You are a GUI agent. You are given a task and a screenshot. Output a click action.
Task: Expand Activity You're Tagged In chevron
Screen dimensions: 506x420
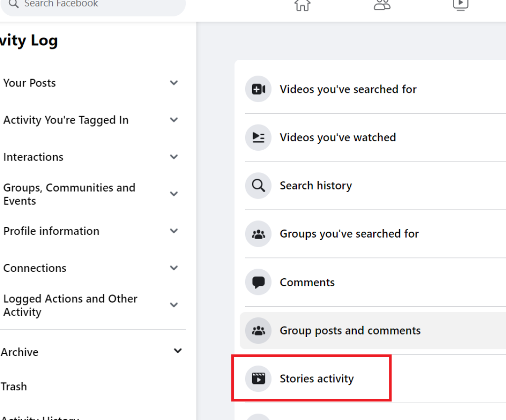pos(174,120)
